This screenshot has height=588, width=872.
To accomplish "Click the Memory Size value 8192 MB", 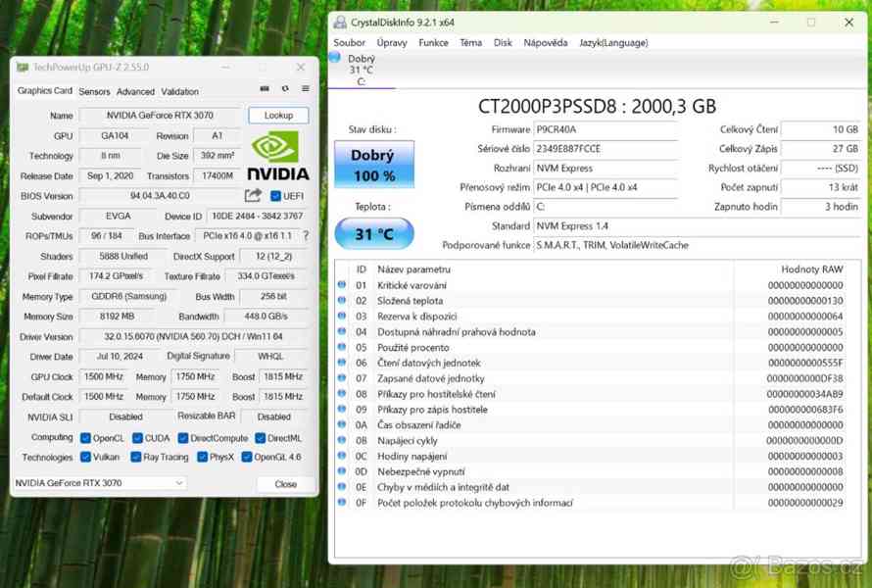I will 117,317.
